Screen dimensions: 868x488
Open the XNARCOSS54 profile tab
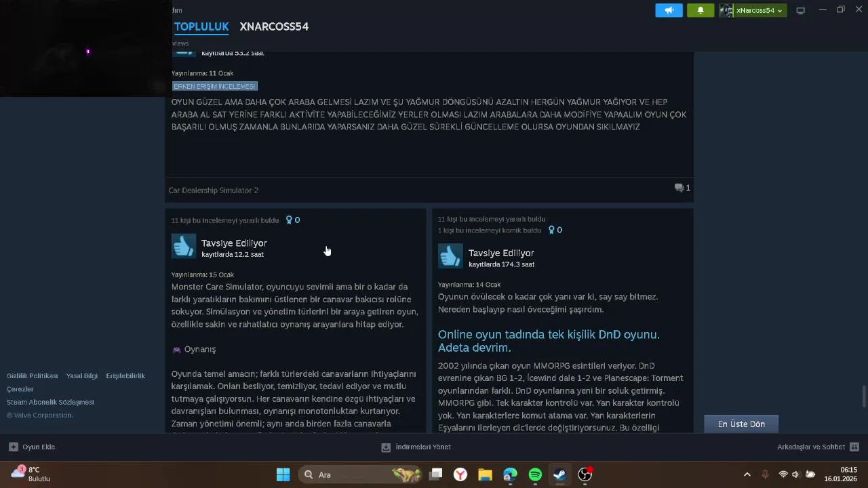(274, 26)
